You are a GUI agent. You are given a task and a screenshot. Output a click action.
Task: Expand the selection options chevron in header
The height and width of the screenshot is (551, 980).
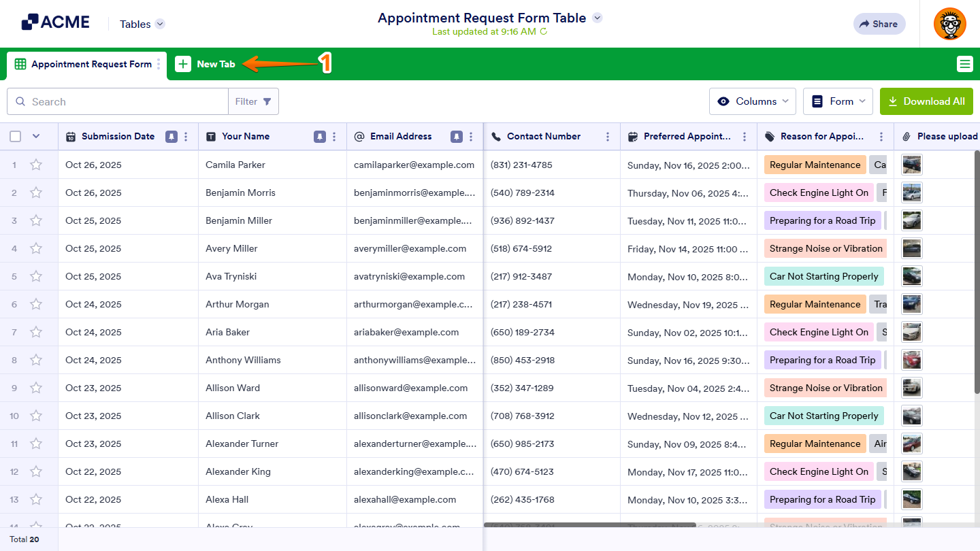pyautogui.click(x=36, y=136)
